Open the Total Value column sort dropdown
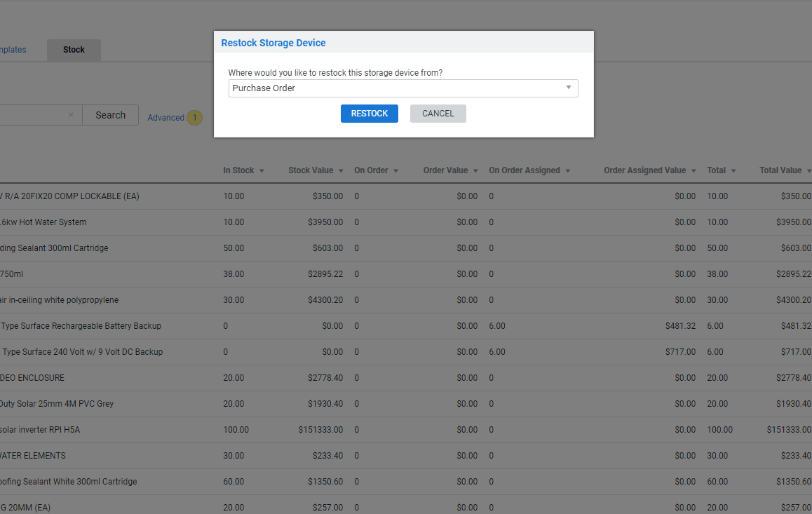812x514 pixels. (808, 170)
